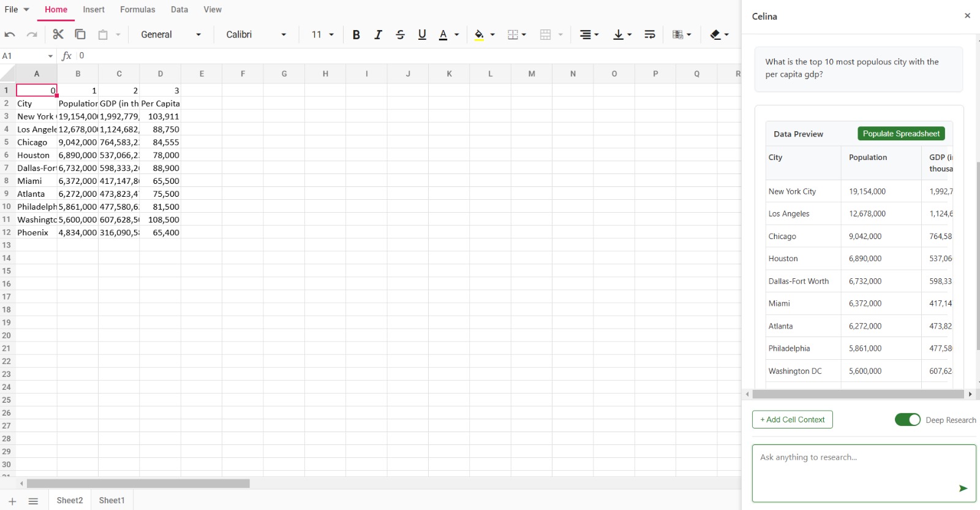Select the Sheet2 tab

tap(70, 500)
